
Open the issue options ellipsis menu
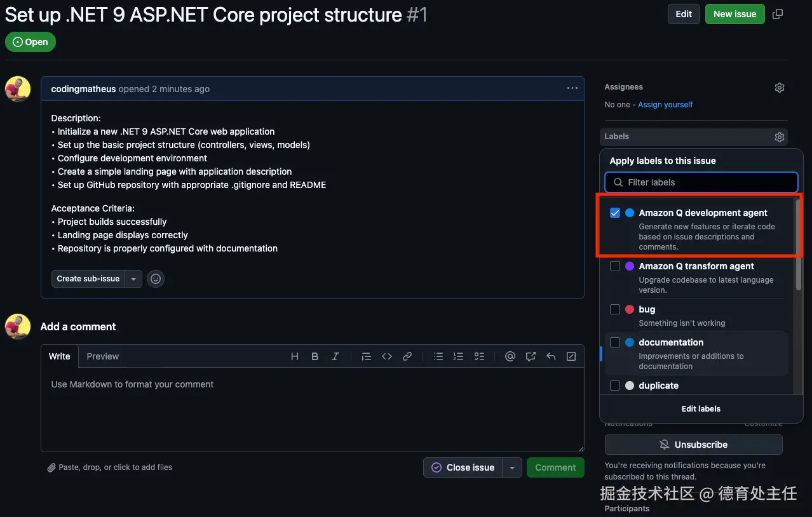pos(572,88)
